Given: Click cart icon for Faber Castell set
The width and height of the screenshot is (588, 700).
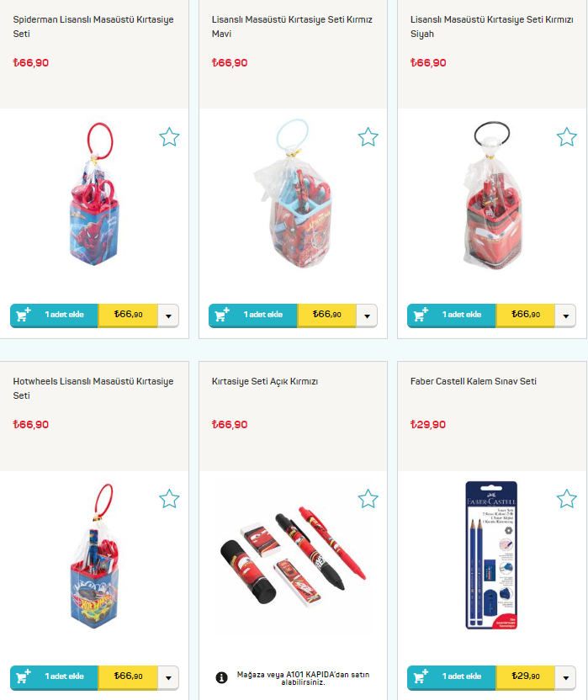Looking at the screenshot, I should click(421, 676).
